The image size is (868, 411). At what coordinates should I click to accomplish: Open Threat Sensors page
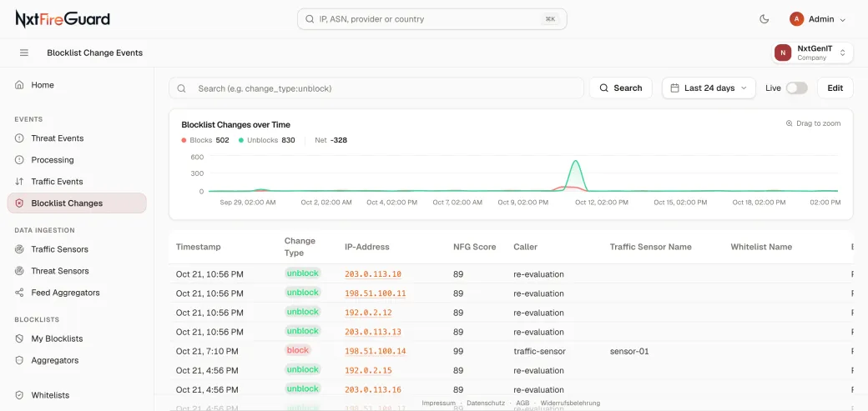point(60,271)
